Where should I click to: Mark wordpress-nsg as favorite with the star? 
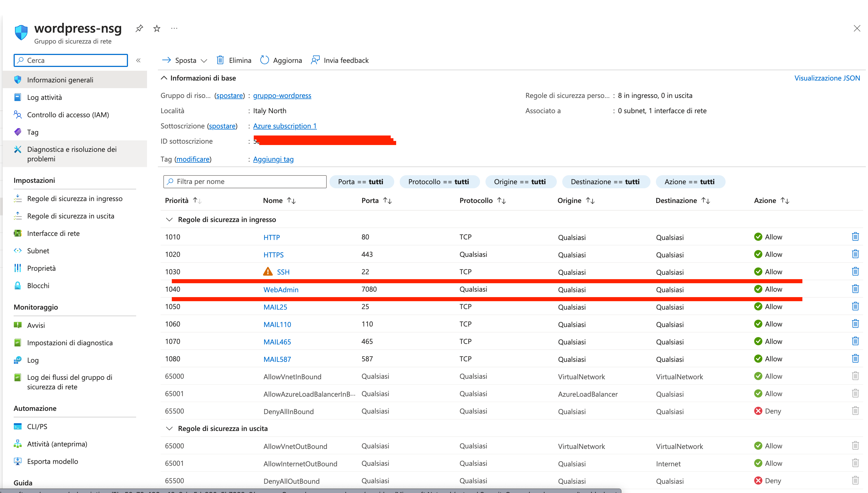(157, 29)
